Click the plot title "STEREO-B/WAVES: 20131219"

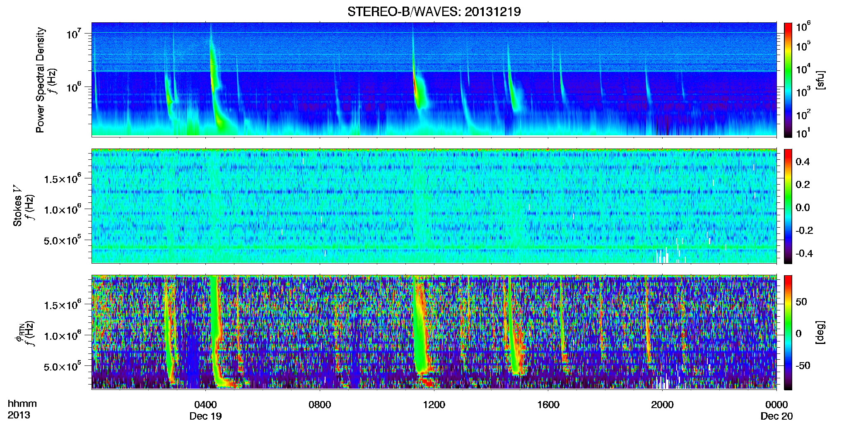[434, 12]
